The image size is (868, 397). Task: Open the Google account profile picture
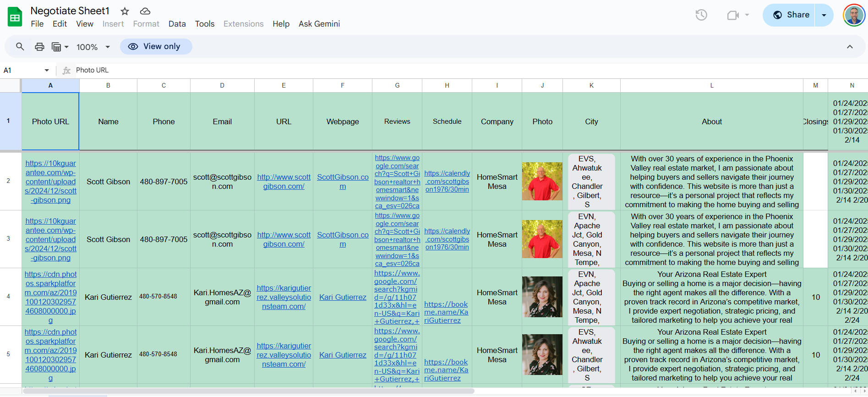pos(854,15)
